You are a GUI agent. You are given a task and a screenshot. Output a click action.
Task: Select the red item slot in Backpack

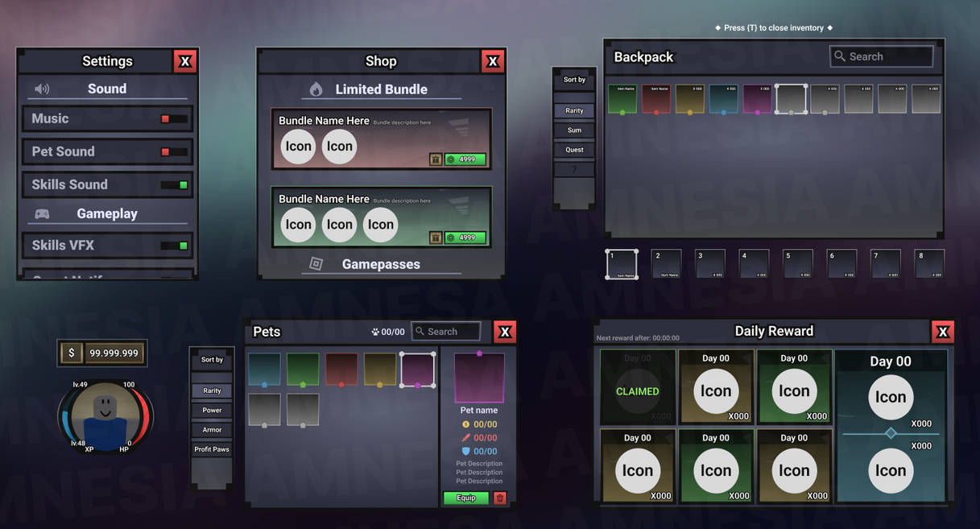(x=656, y=99)
